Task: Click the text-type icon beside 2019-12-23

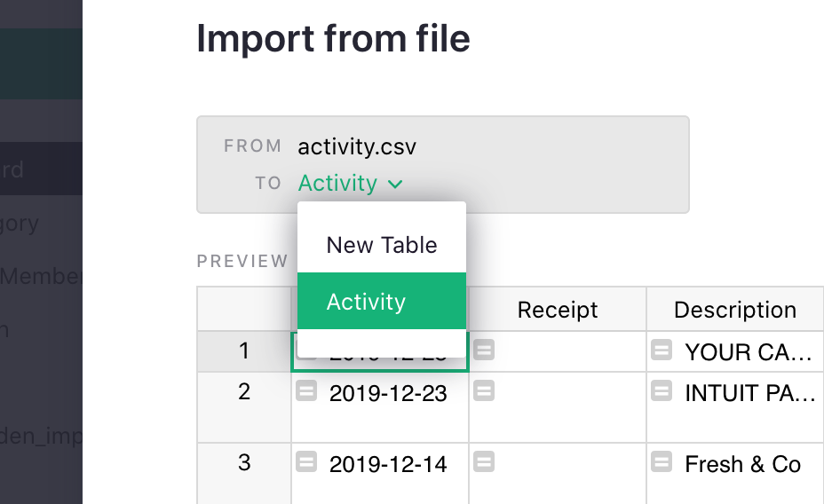Action: pos(306,390)
